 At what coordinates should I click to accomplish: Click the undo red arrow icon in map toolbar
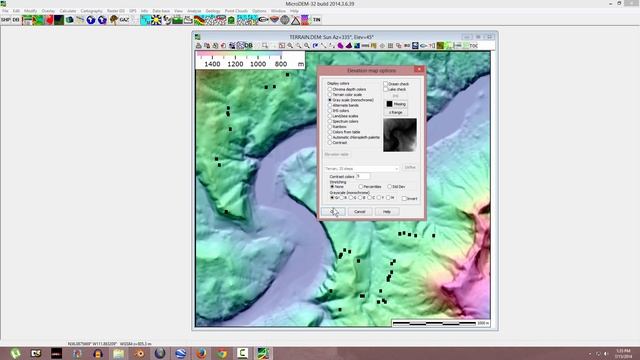(x=223, y=46)
